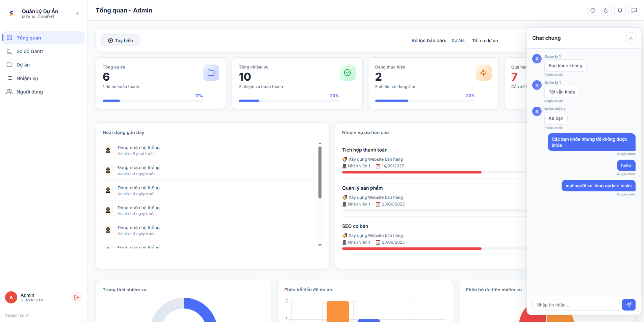Viewport: 644px width, 322px height.
Task: Click the avatar of the 5 phút trước activity
Action: 108,150
